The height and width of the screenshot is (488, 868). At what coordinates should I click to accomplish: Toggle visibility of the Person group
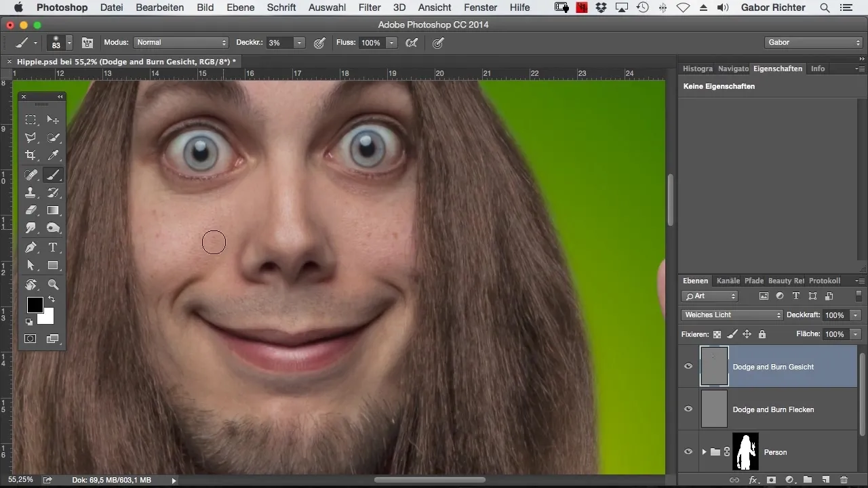[x=688, y=452]
